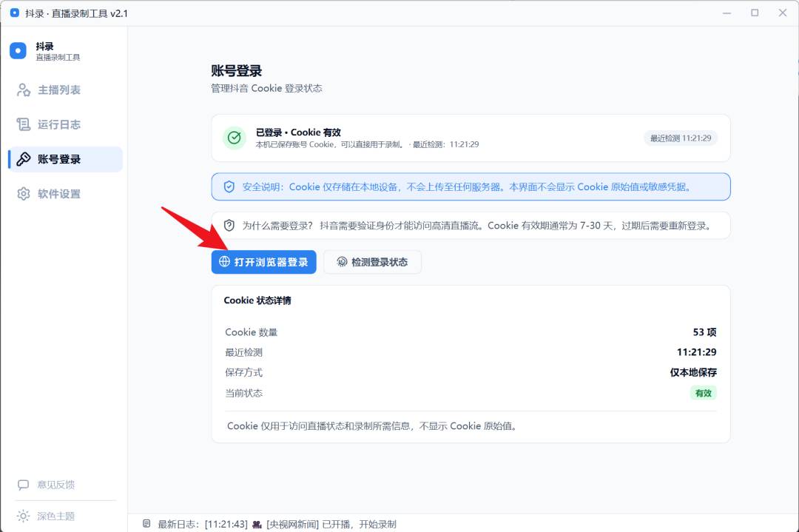Minimize the 抖录 window
Viewport: 799px width, 532px height.
pyautogui.click(x=726, y=13)
